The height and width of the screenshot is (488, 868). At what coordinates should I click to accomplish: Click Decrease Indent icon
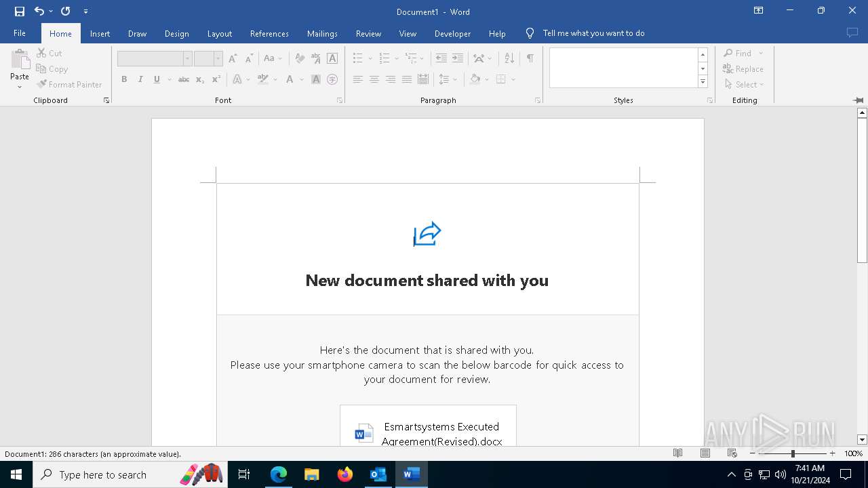[x=441, y=58]
